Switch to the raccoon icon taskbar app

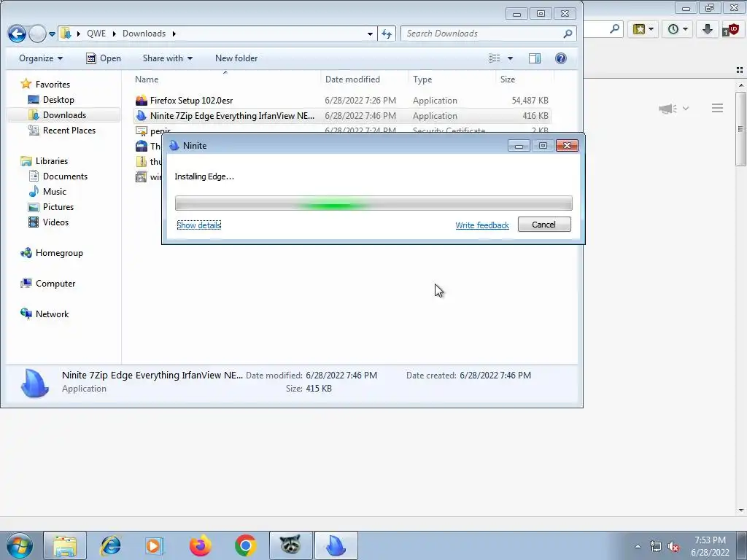290,545
